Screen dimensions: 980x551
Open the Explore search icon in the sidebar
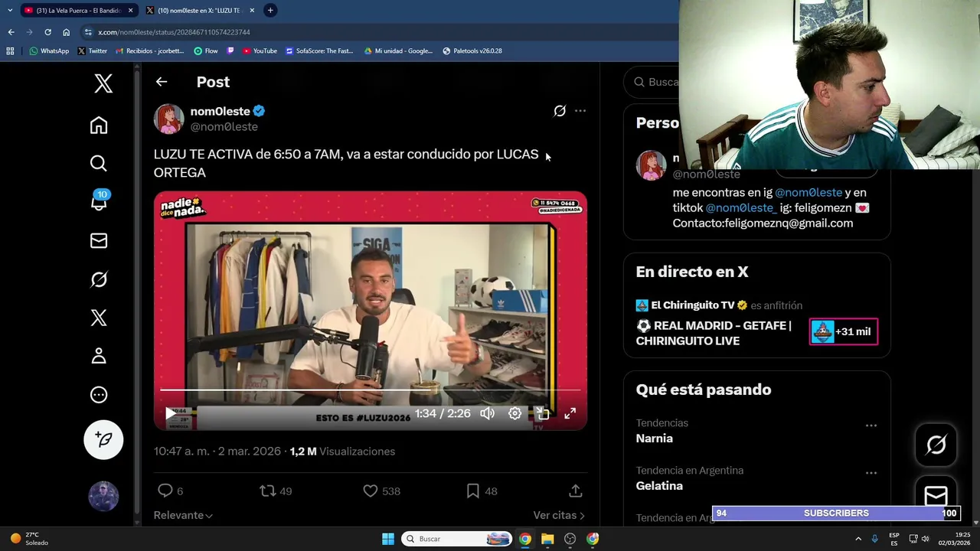point(99,163)
